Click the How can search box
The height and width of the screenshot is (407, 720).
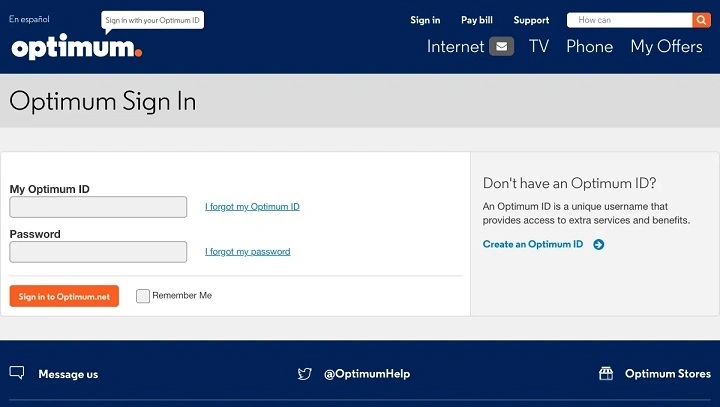click(x=630, y=20)
